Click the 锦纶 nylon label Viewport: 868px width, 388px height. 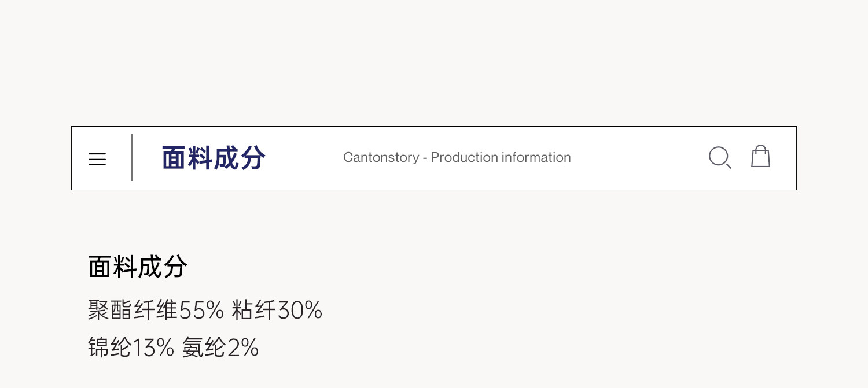(x=110, y=348)
